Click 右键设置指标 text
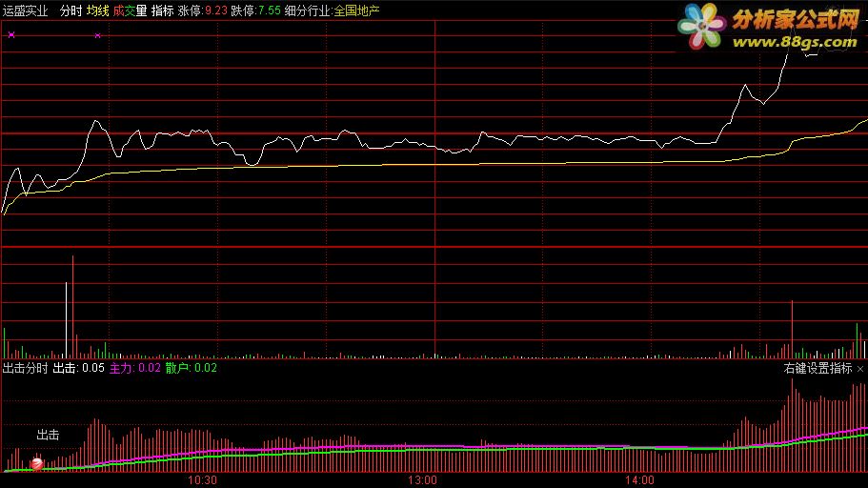 tap(818, 368)
